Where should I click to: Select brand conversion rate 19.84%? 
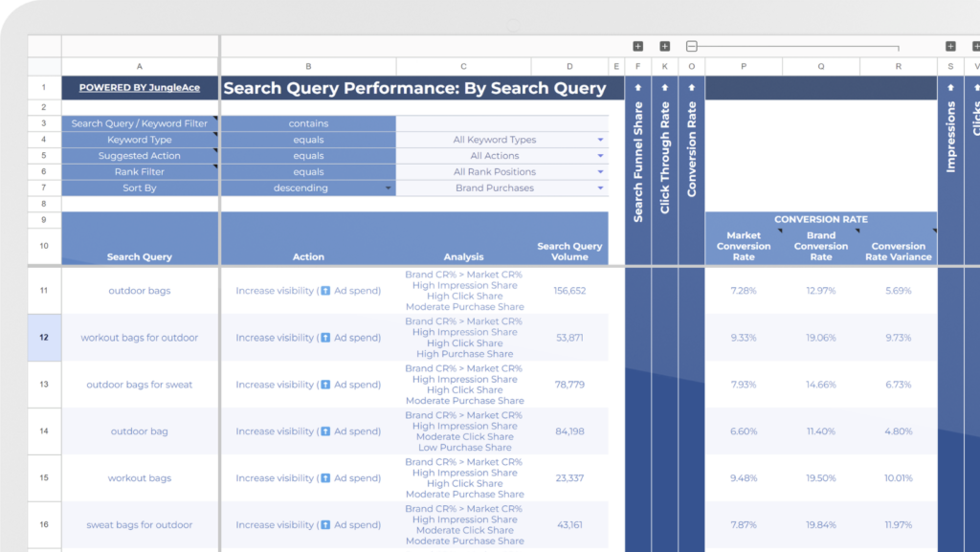pyautogui.click(x=821, y=524)
